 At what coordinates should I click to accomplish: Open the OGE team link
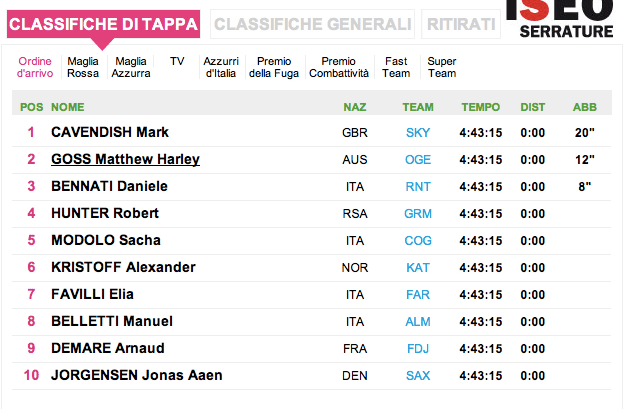pos(418,159)
